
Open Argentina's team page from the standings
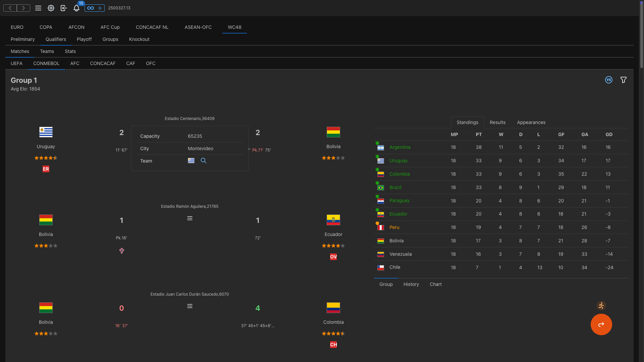pos(400,147)
